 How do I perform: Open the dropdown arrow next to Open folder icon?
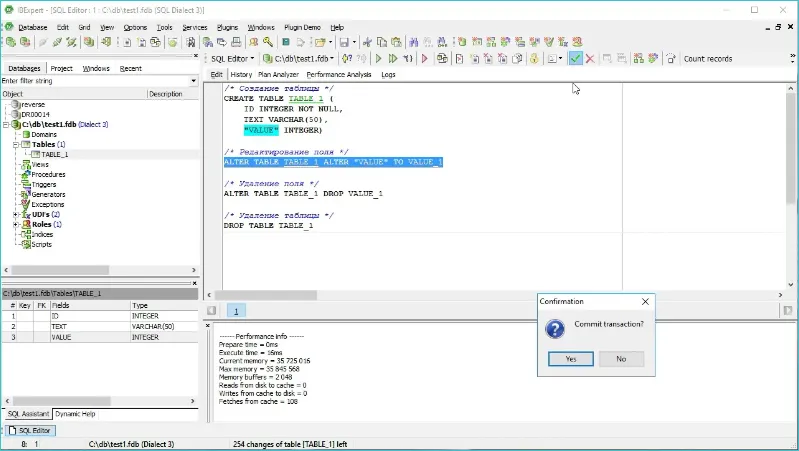click(330, 42)
